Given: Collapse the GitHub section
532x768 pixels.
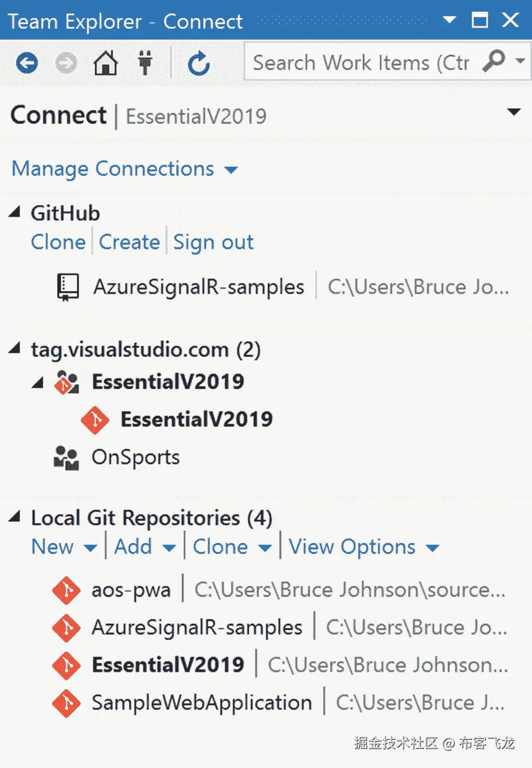Looking at the screenshot, I should pyautogui.click(x=15, y=212).
